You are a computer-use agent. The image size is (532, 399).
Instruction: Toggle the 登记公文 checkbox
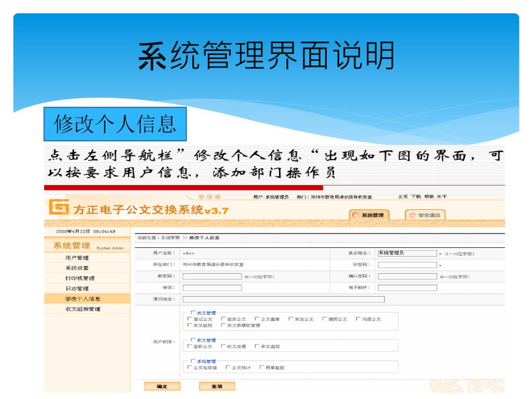(190, 319)
